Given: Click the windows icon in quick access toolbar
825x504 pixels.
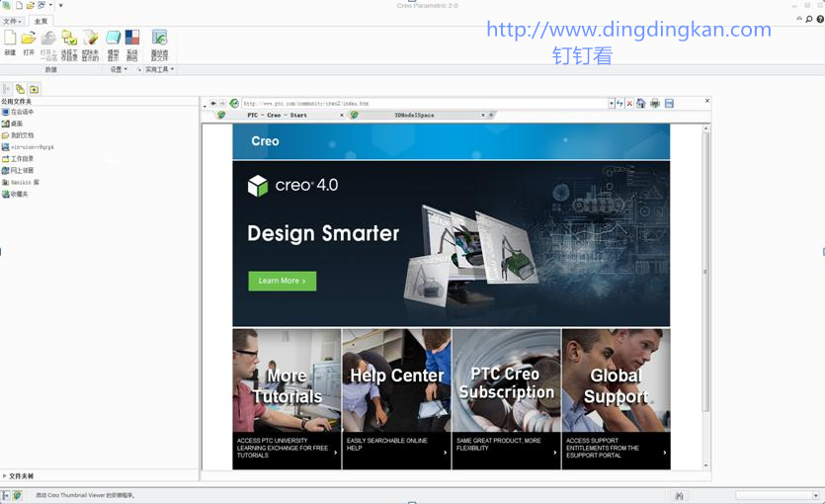Looking at the screenshot, I should [x=41, y=5].
